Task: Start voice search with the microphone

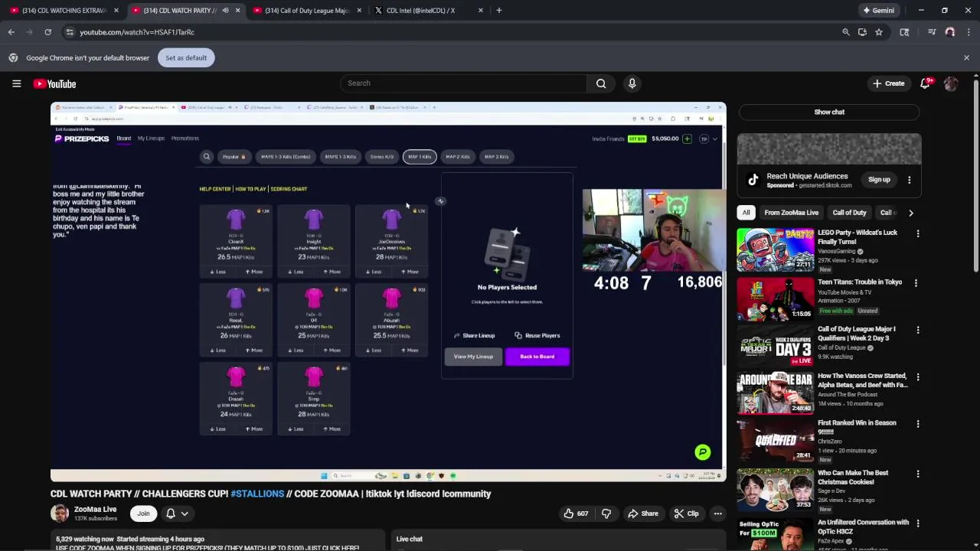Action: click(x=632, y=83)
